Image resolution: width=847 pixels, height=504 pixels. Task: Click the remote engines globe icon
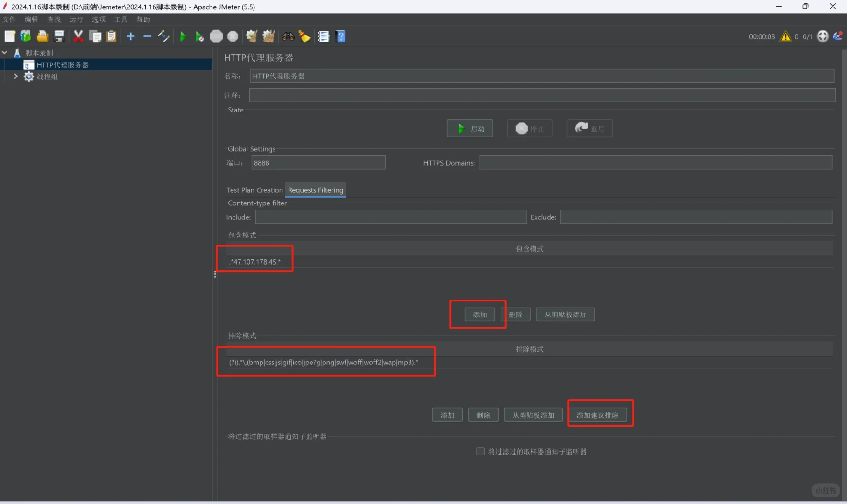[823, 36]
